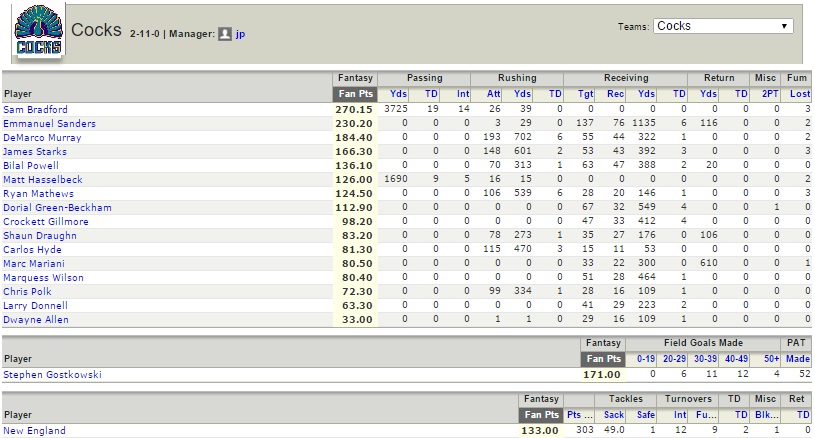Sort by Fu... fumble recovery column
The image size is (815, 438).
(707, 415)
